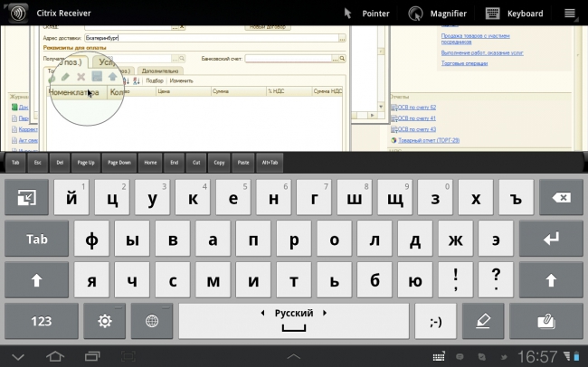Click in the Адрес доставки input field
588x367 pixels.
[212, 38]
